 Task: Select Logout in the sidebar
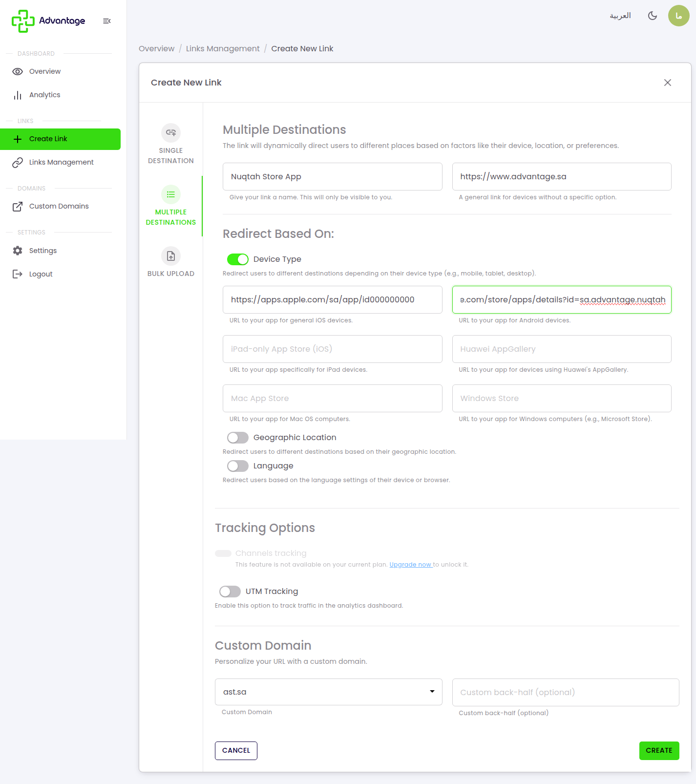pos(61,274)
